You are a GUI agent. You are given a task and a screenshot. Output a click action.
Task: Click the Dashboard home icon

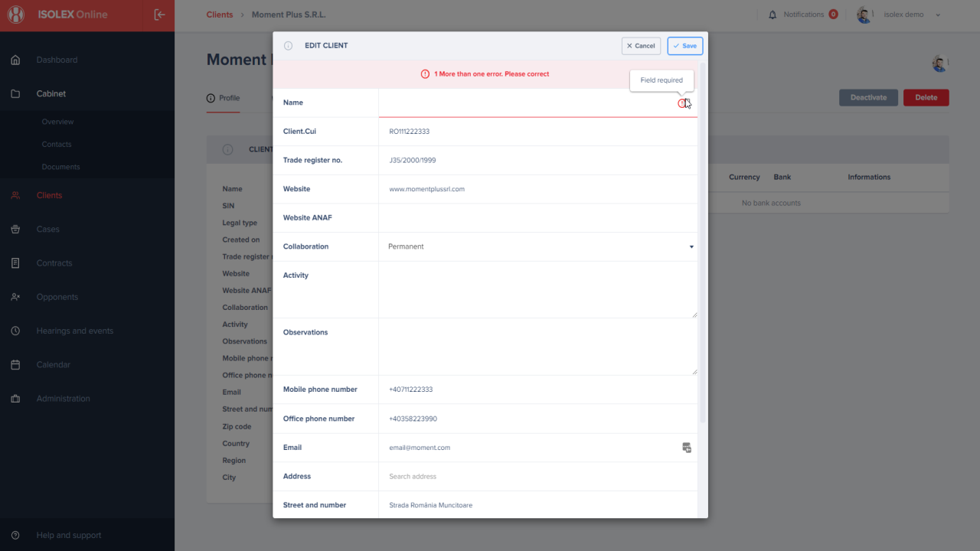pos(15,60)
